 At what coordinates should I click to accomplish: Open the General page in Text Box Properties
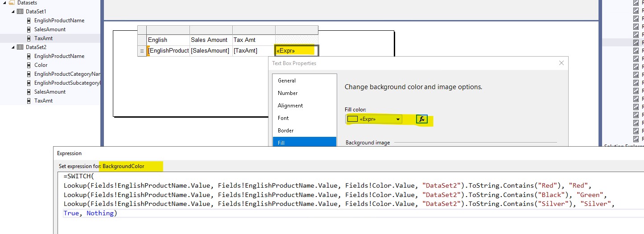coord(305,81)
